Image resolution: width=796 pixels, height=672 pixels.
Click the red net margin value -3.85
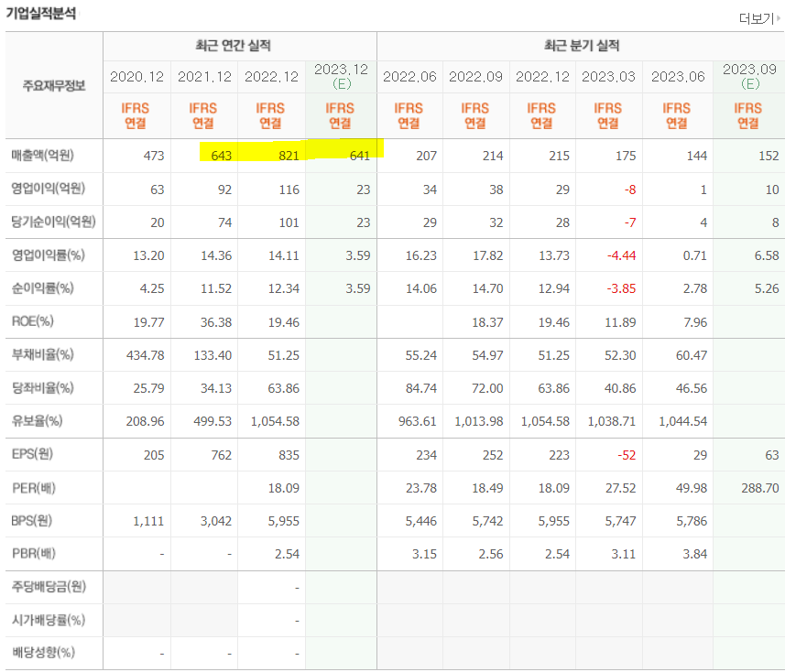(x=621, y=288)
